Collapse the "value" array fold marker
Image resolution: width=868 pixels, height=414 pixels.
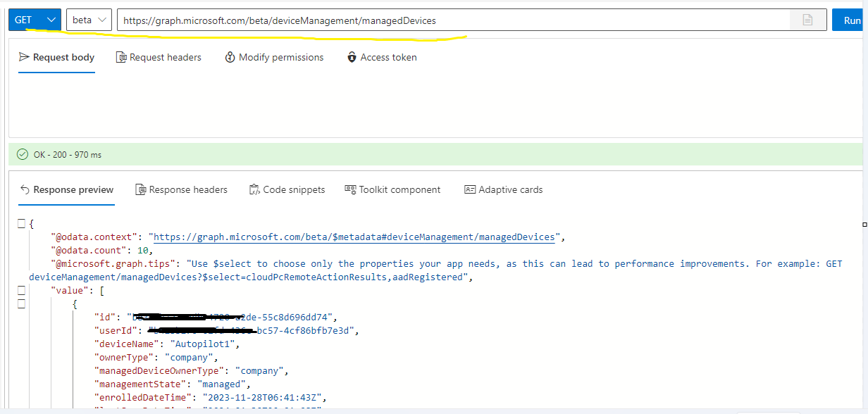[x=21, y=290]
